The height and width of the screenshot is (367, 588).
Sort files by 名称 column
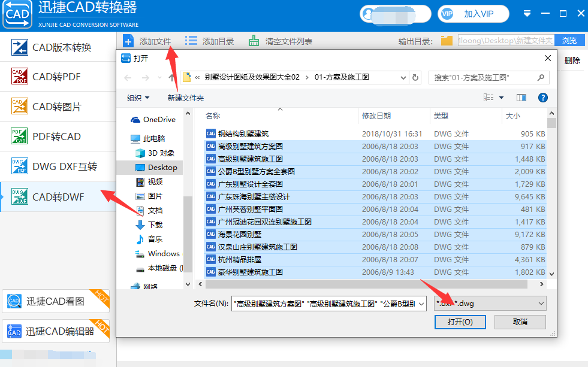(281, 116)
